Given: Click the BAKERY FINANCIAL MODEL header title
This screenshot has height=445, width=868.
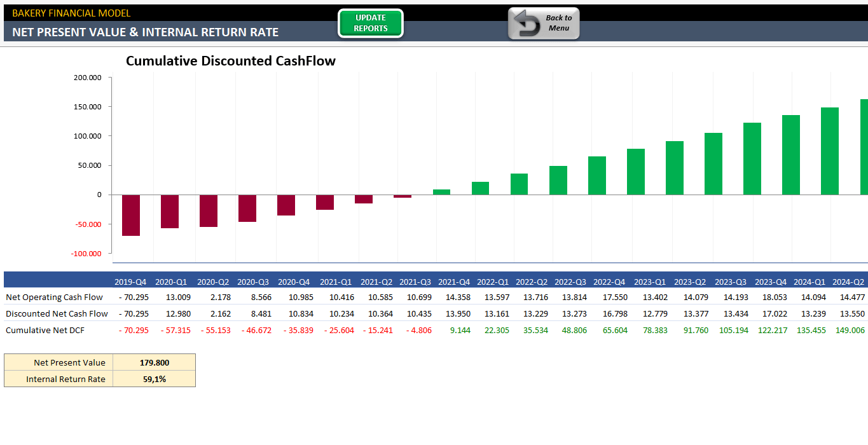Looking at the screenshot, I should tap(71, 13).
